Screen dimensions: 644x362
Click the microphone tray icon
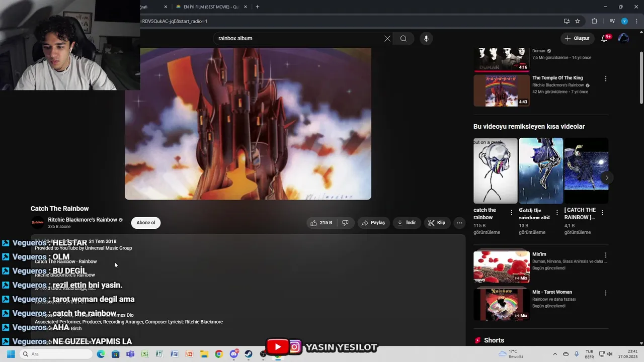[577, 354]
